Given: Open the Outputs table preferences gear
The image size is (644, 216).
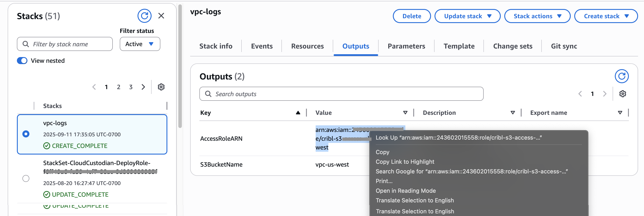Looking at the screenshot, I should click(623, 94).
